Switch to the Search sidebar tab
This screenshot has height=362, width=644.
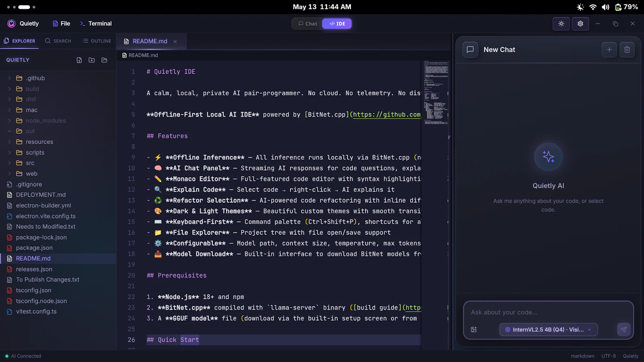pos(58,41)
